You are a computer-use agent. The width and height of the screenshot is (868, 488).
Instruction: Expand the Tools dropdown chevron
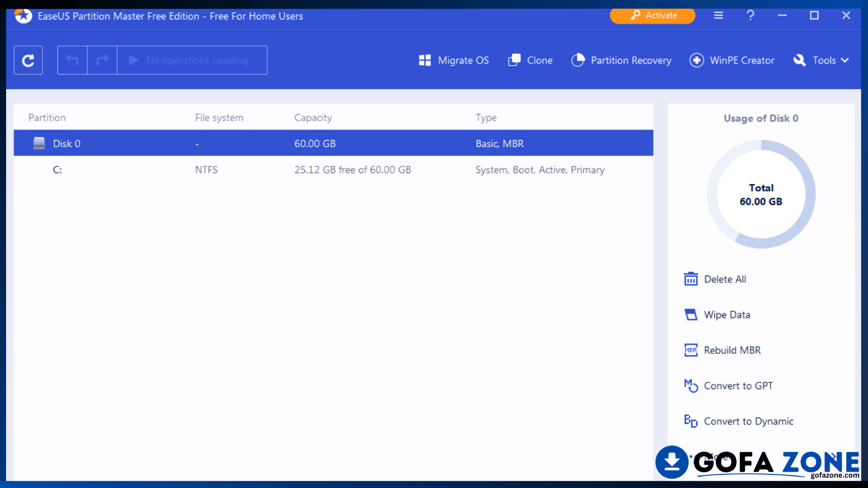(844, 60)
